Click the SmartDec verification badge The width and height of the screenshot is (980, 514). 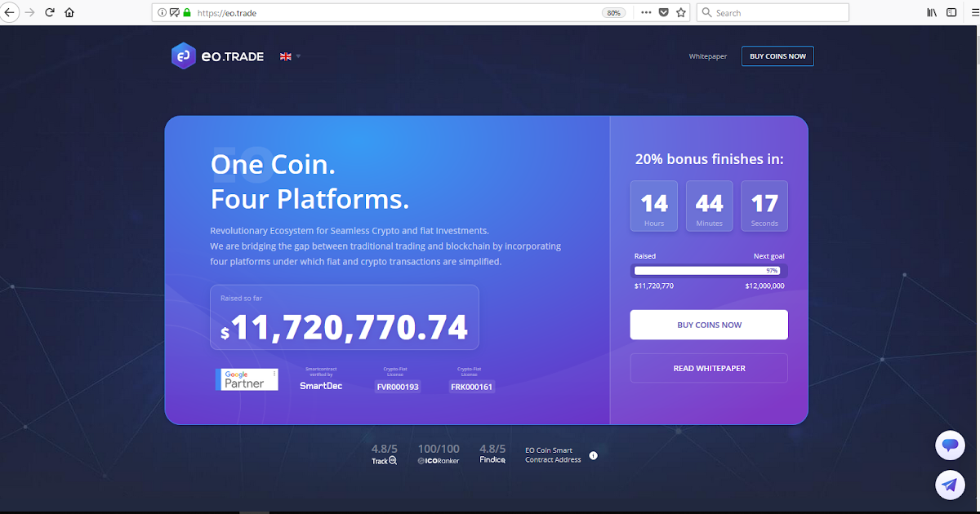[x=321, y=379]
